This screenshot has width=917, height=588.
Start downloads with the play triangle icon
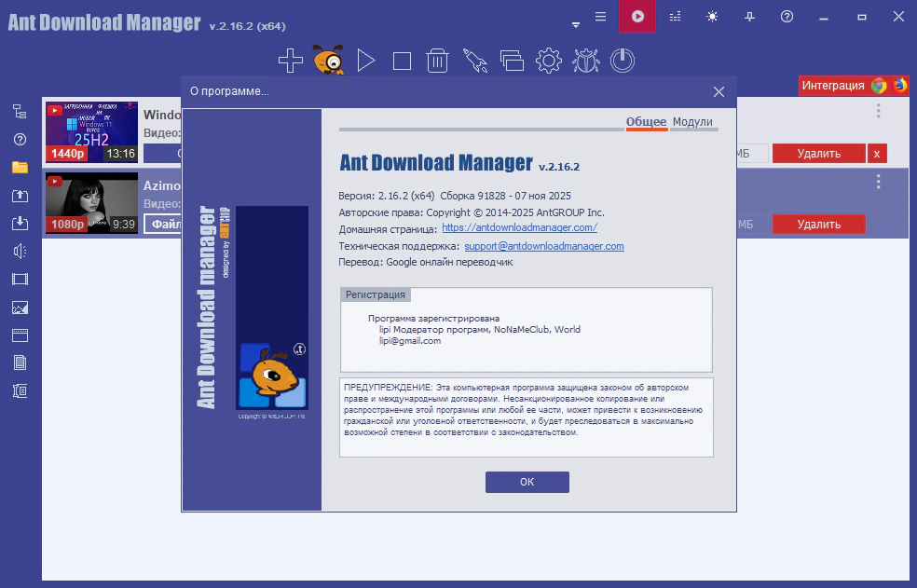pos(365,62)
